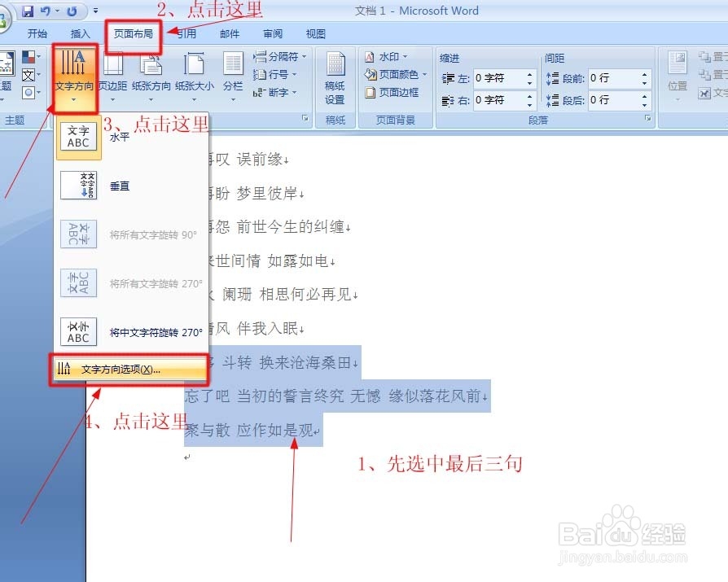Viewport: 728px width, 582px height.
Task: Click the Redo icon in quick access toolbar
Action: point(72,11)
